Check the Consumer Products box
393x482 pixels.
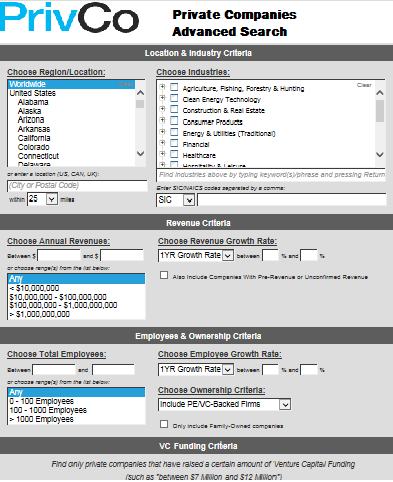[174, 120]
